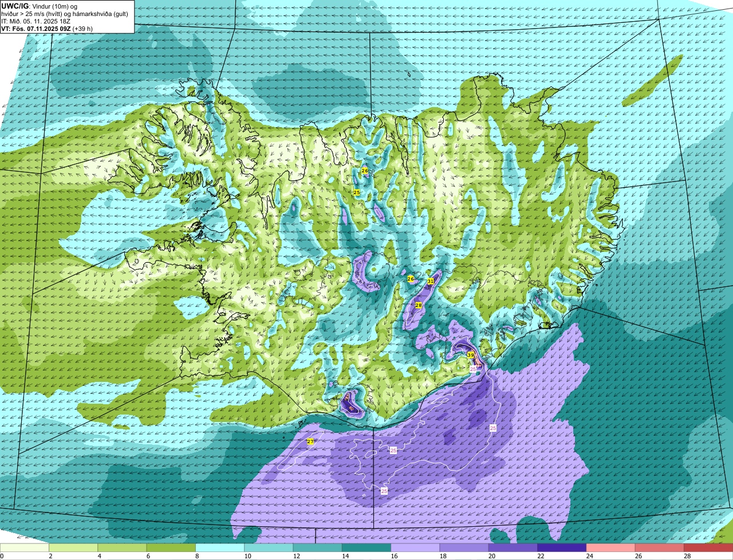Screen dimensions: 733x560
Task: Click the yellow "26" label above the yellow "25"
Action: pos(365,171)
